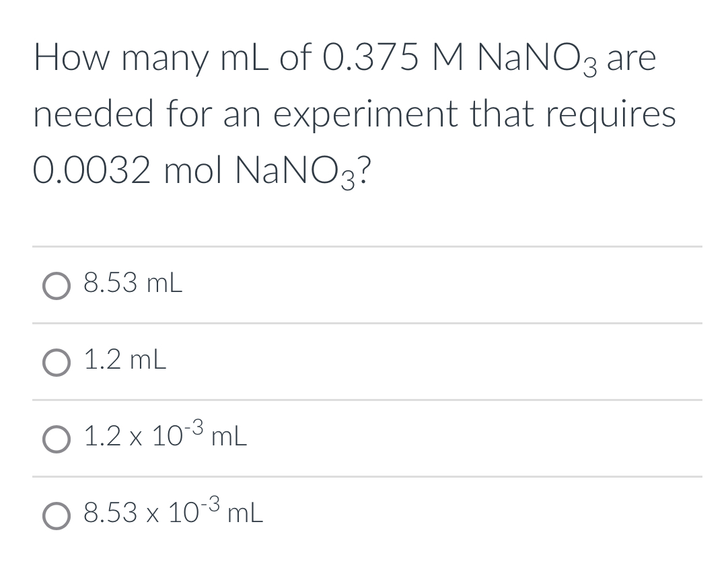Select the 1.2 x 10-3 mL radio button

[x=57, y=441]
